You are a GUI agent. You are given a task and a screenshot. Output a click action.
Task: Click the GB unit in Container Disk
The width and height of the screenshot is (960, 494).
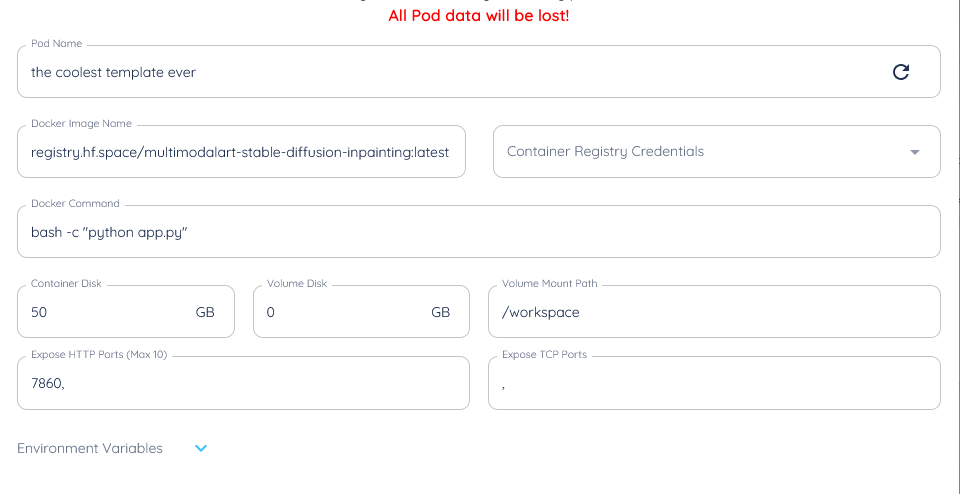tap(205, 312)
